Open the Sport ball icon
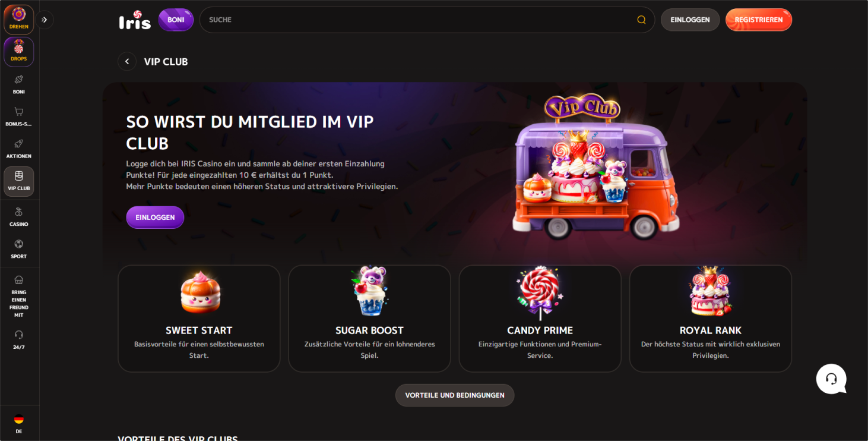868x441 pixels. [19, 249]
